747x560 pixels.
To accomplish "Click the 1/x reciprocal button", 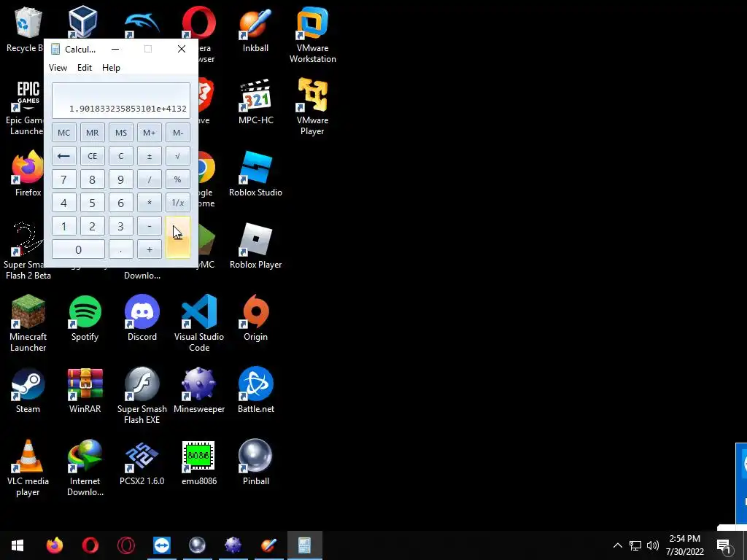I will [x=178, y=203].
